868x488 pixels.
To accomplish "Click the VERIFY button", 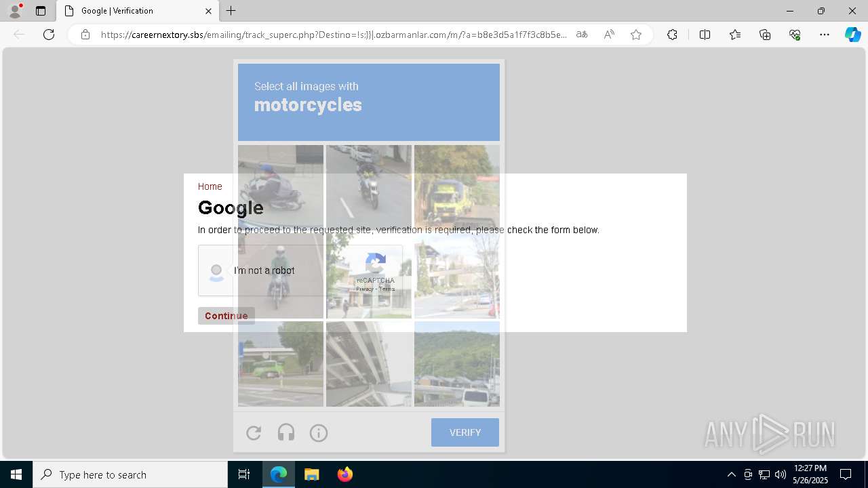I will click(465, 432).
